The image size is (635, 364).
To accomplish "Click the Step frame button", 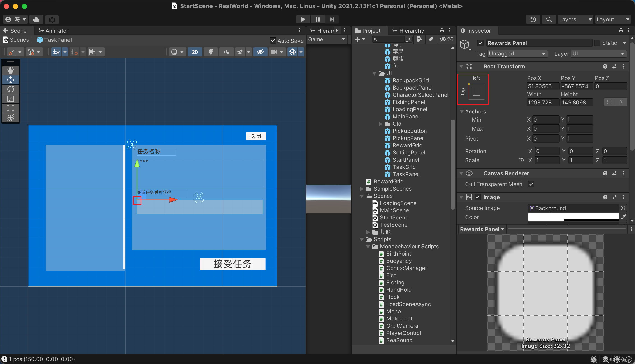I will 332,19.
